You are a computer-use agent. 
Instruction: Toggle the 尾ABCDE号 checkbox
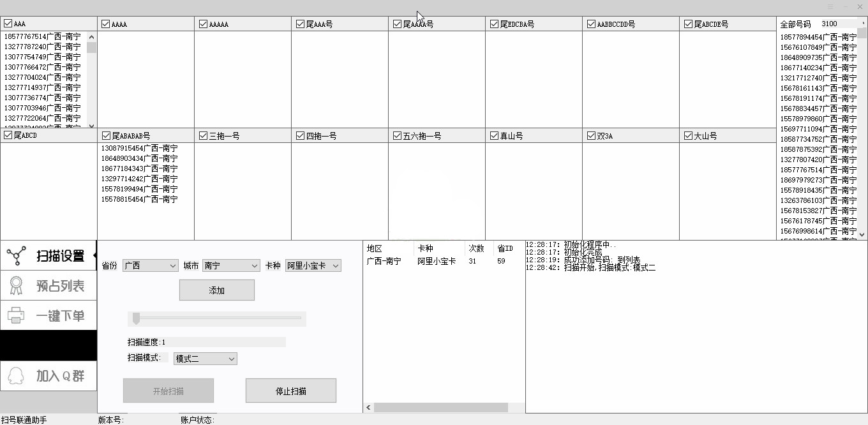pyautogui.click(x=687, y=23)
